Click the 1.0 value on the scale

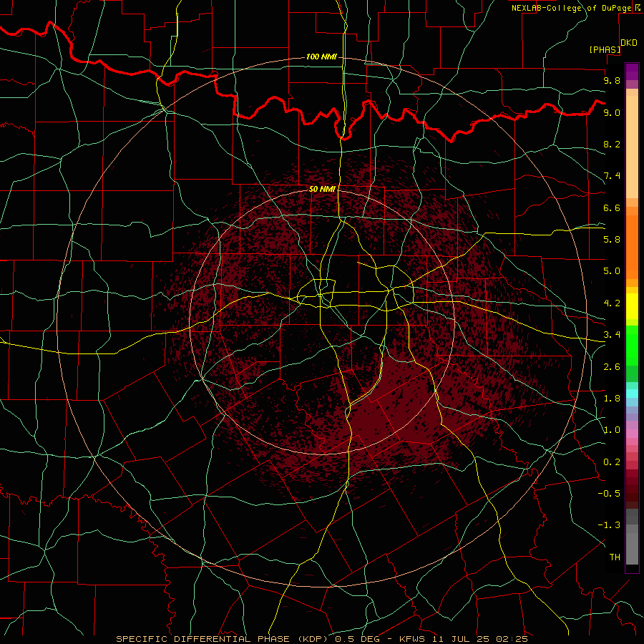(x=612, y=430)
